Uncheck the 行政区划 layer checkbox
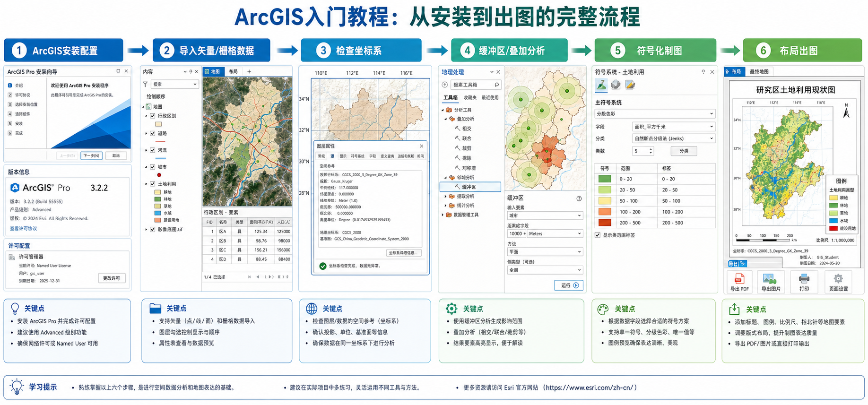868x405 pixels. [153, 116]
